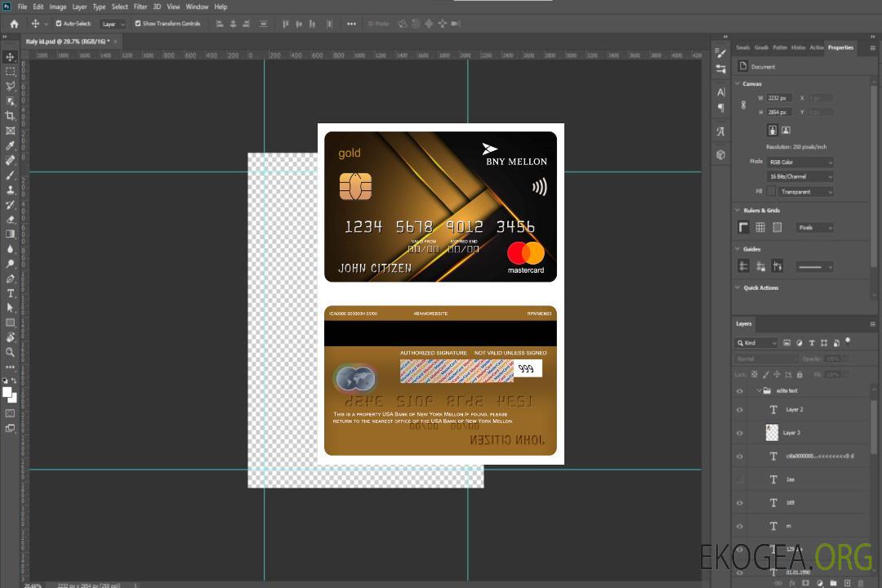
Task: Click the canvas Fill color swatch
Action: point(772,192)
